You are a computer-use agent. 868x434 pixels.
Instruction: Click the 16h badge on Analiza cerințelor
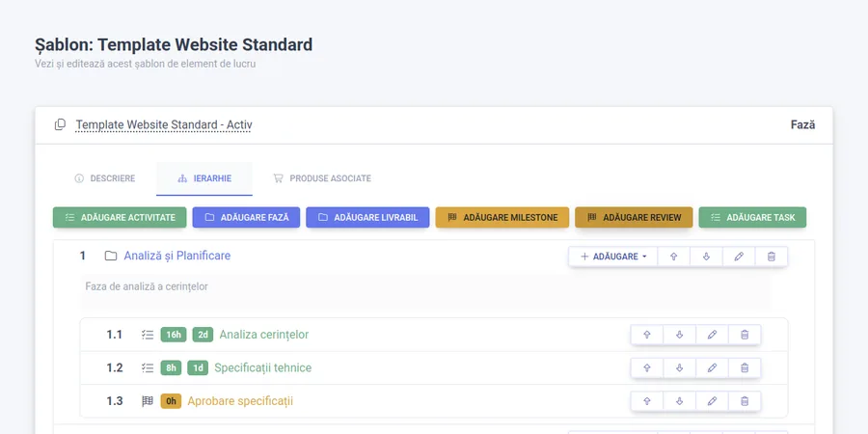coord(174,335)
